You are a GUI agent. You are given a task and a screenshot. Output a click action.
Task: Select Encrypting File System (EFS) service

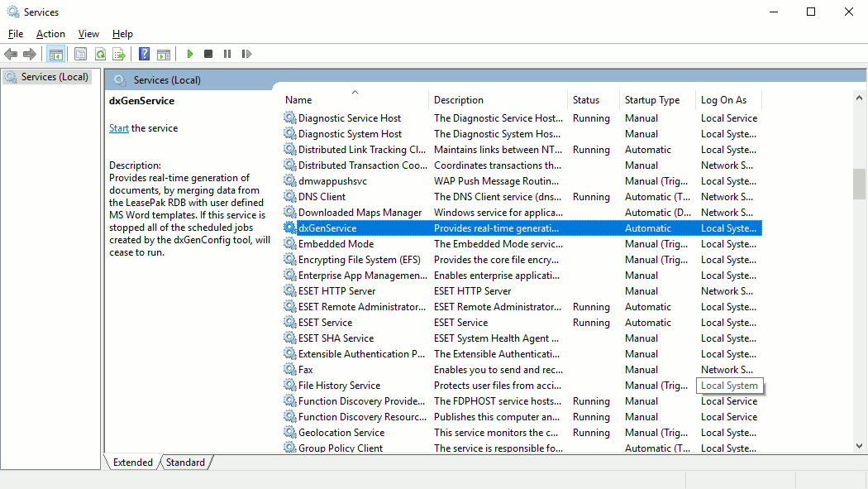coord(360,259)
